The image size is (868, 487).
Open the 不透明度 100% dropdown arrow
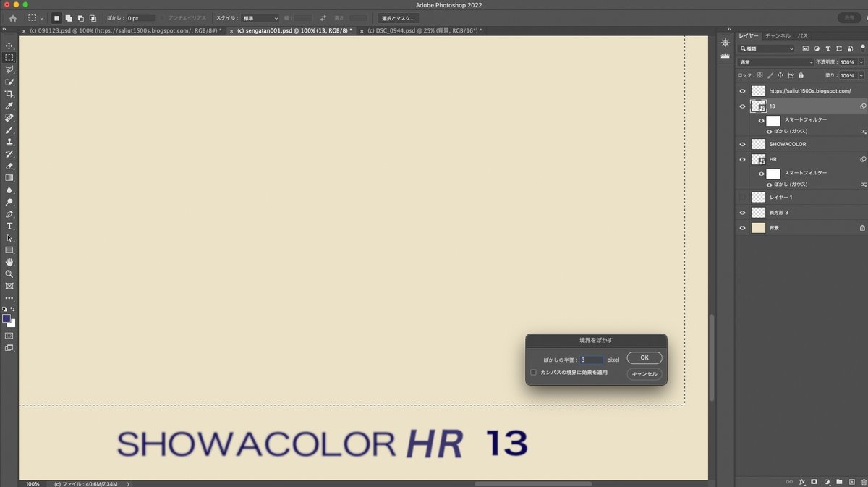pos(861,62)
